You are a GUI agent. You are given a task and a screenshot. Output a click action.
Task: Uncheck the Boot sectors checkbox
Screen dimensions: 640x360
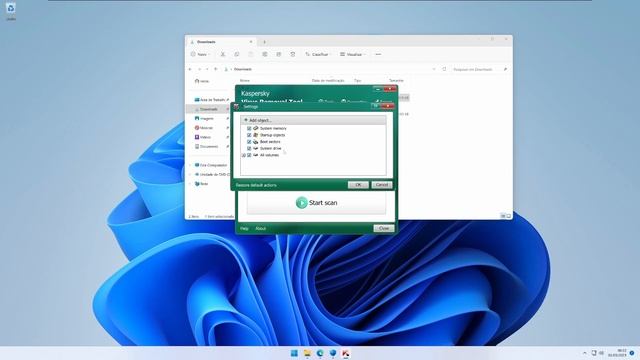(249, 142)
